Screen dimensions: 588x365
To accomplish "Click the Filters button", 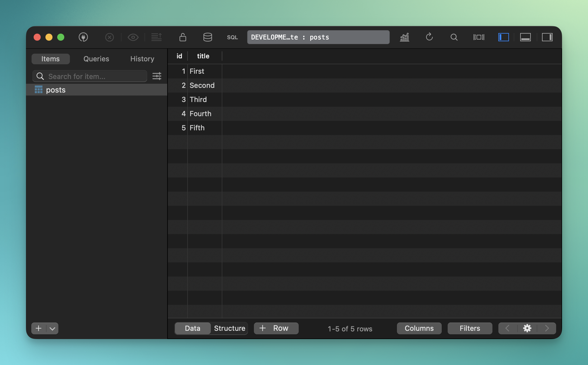I will [x=470, y=328].
